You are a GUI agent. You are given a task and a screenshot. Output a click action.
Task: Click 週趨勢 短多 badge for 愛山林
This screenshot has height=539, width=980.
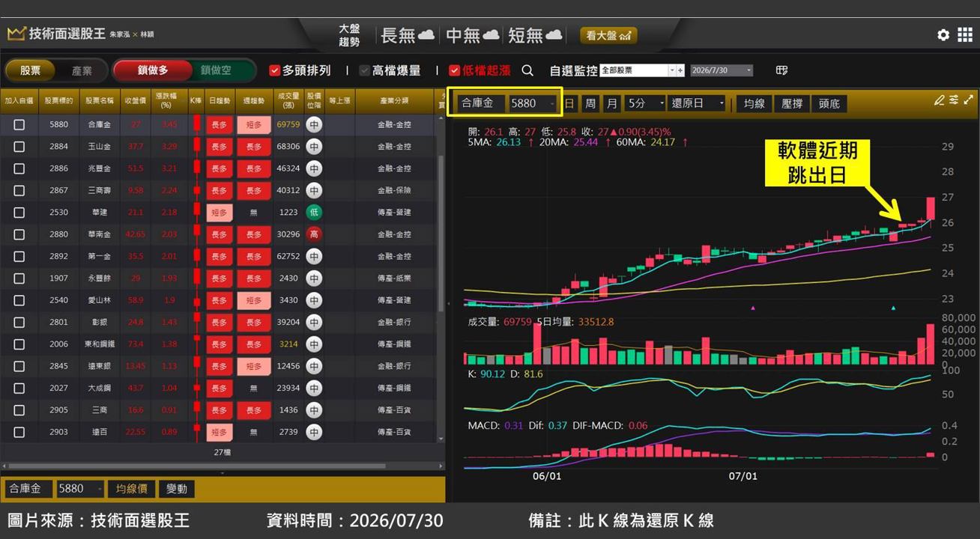pos(254,300)
